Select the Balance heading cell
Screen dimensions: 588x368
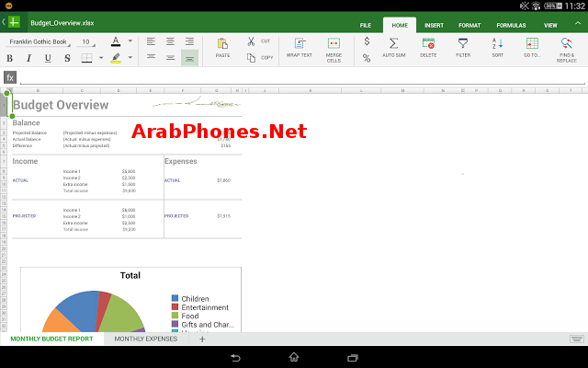[27, 122]
